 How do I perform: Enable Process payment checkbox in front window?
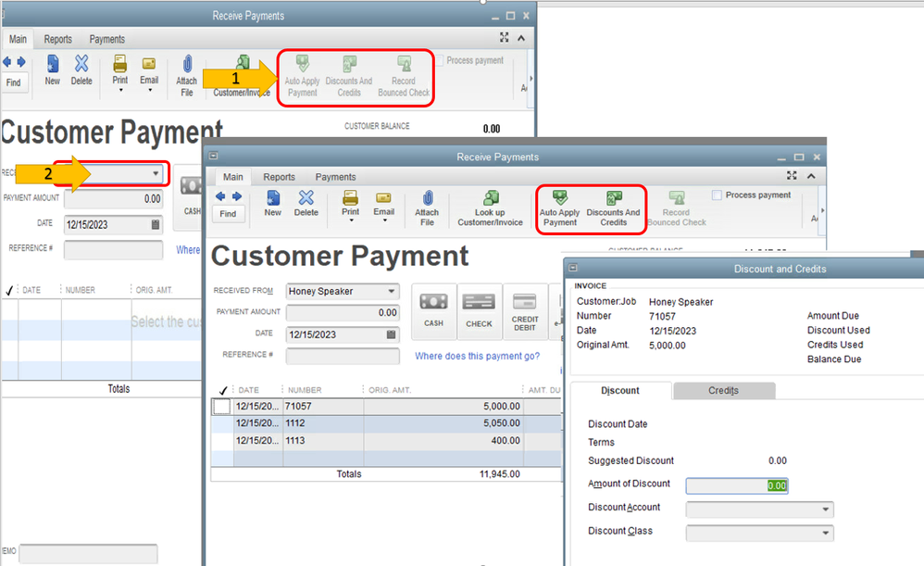tap(717, 195)
